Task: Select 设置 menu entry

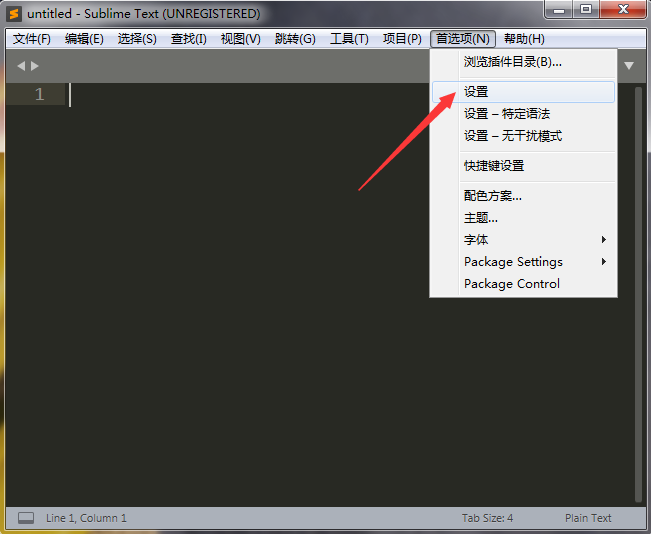Action: click(523, 92)
